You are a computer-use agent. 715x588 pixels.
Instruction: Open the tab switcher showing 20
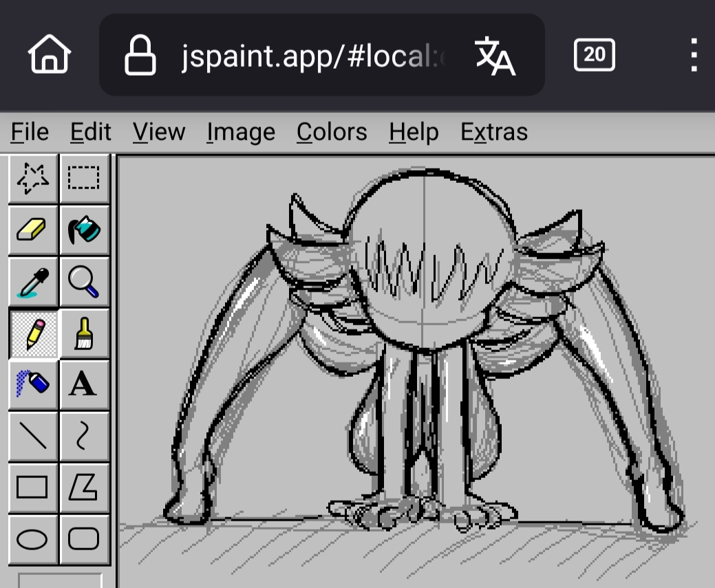click(x=594, y=55)
